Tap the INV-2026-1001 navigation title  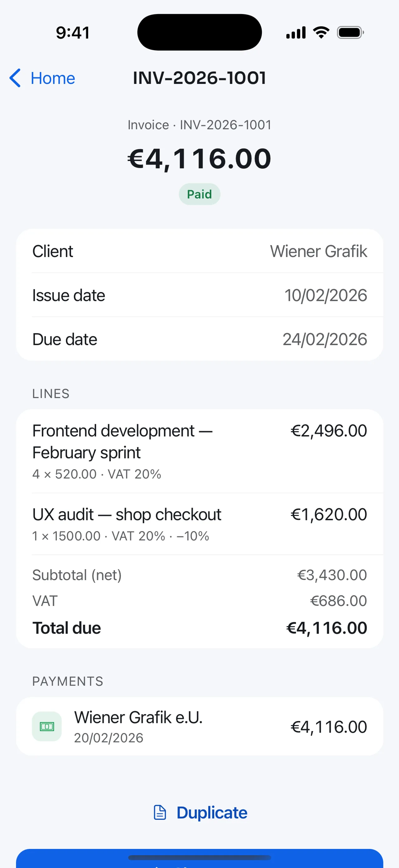pos(199,78)
